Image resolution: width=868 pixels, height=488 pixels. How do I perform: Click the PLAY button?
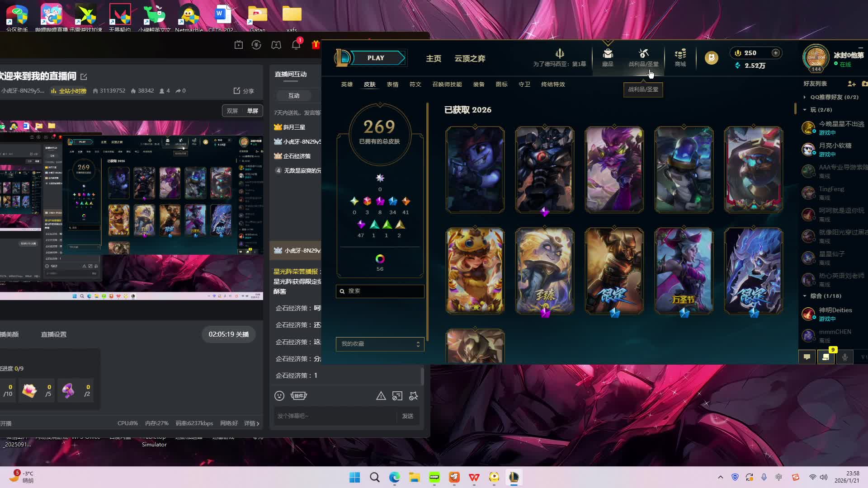[x=376, y=58]
